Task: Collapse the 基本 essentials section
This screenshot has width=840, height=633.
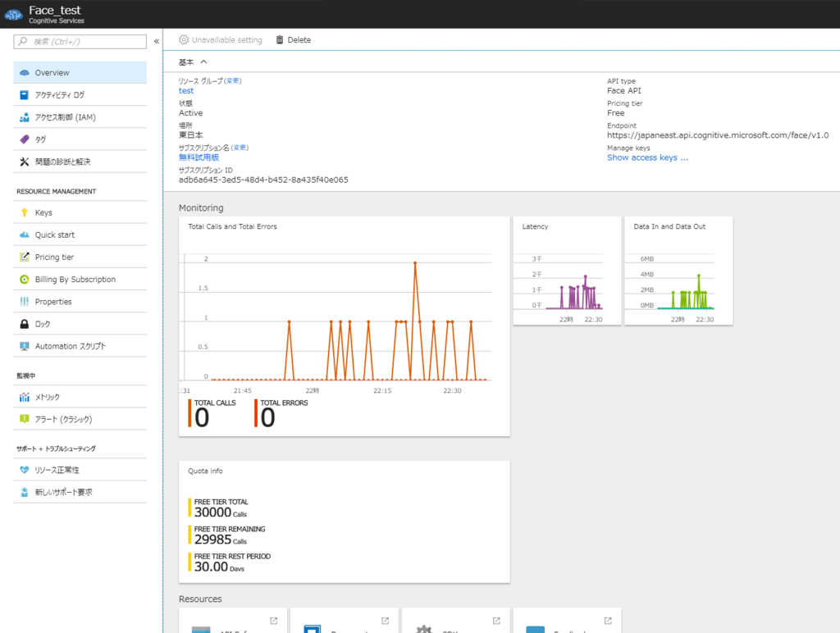Action: [x=203, y=62]
